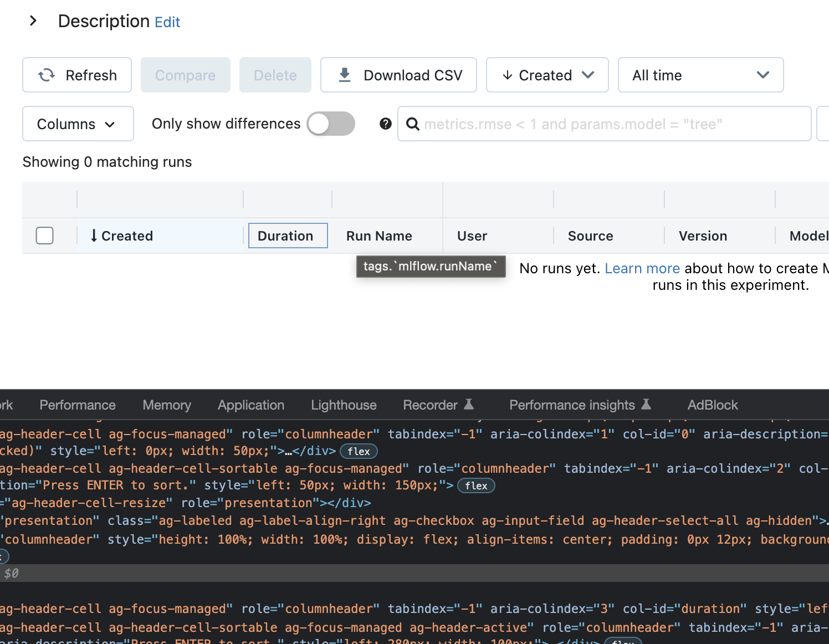Toggle the flex badge in the Elements panel
The height and width of the screenshot is (644, 829).
pos(359,451)
